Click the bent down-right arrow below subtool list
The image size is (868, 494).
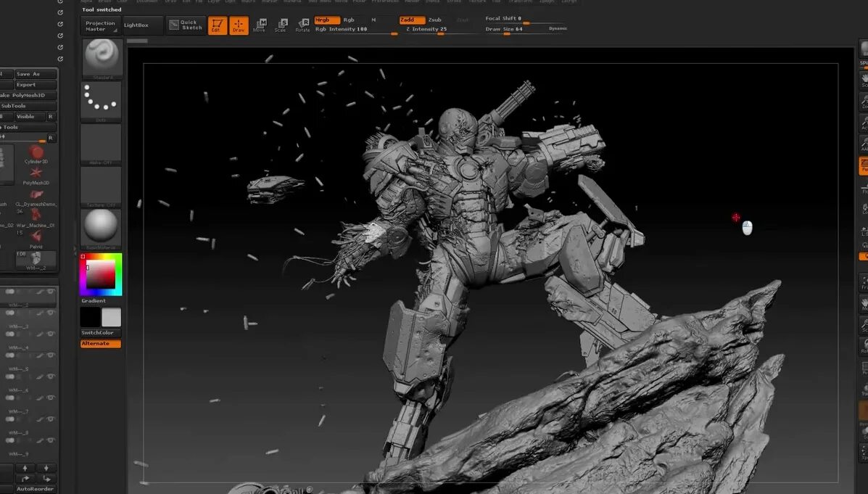click(46, 479)
